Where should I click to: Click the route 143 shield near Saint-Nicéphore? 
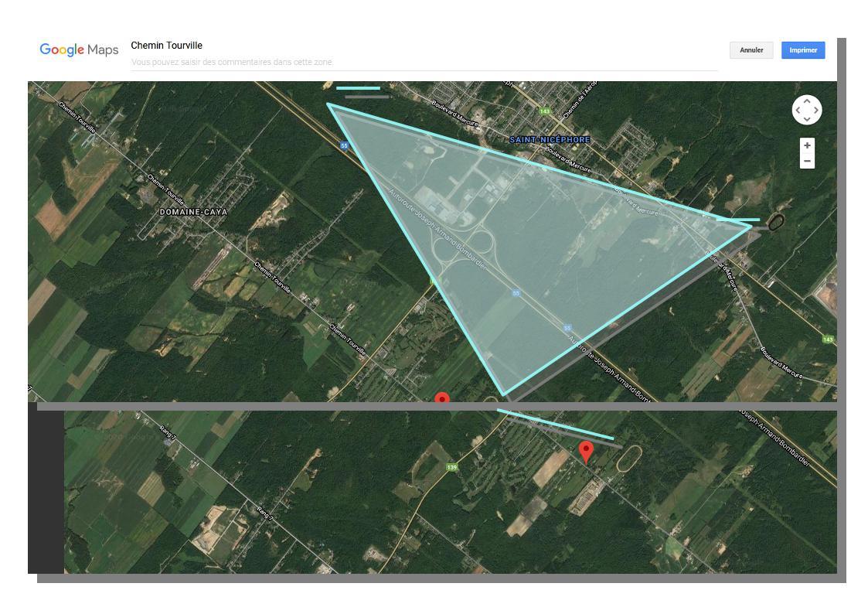544,111
